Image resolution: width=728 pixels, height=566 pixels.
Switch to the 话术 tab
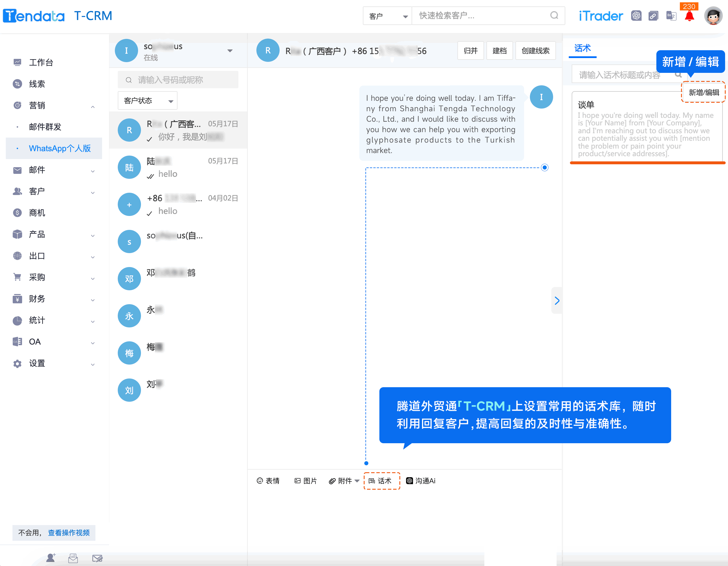click(x=582, y=49)
